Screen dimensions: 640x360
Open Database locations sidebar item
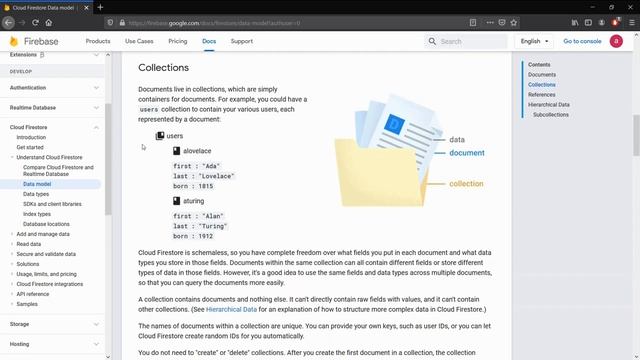[x=46, y=224]
